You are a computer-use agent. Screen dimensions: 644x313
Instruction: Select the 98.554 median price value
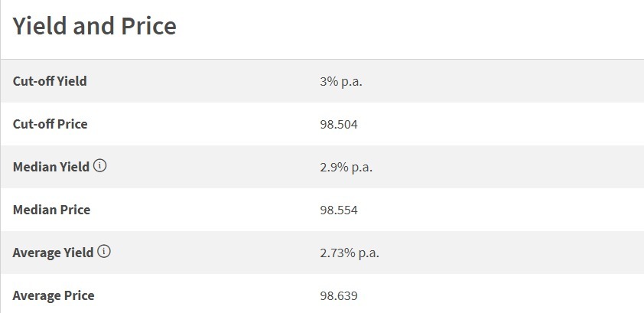(x=339, y=210)
